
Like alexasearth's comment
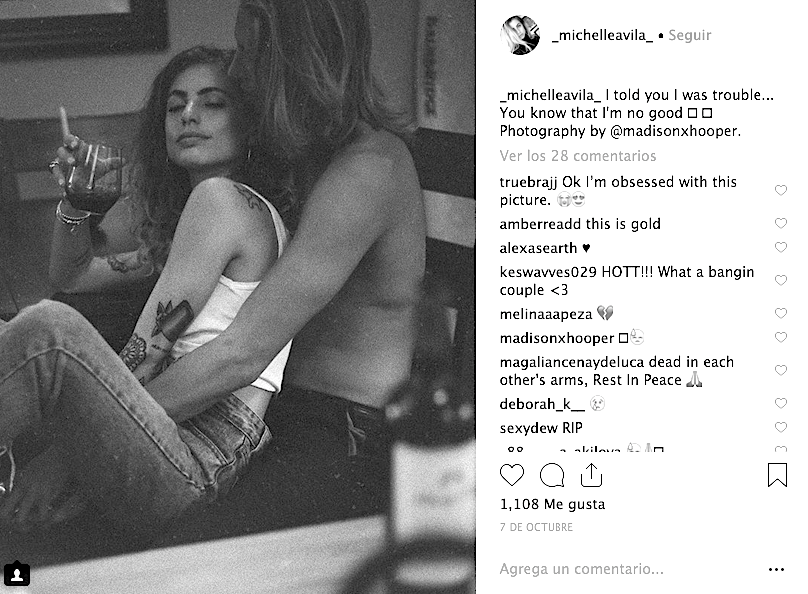pyautogui.click(x=781, y=248)
